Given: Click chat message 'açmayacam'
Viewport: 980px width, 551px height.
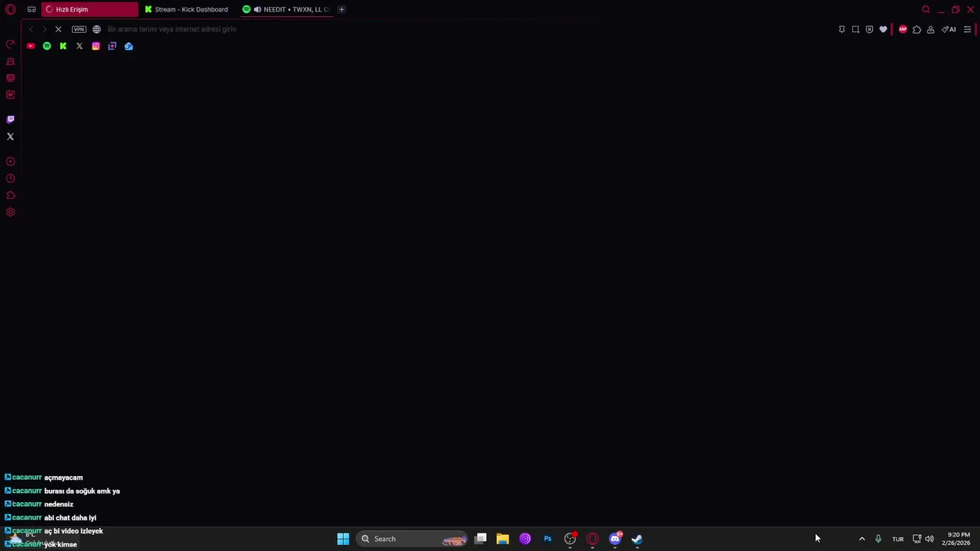Looking at the screenshot, I should pyautogui.click(x=64, y=478).
